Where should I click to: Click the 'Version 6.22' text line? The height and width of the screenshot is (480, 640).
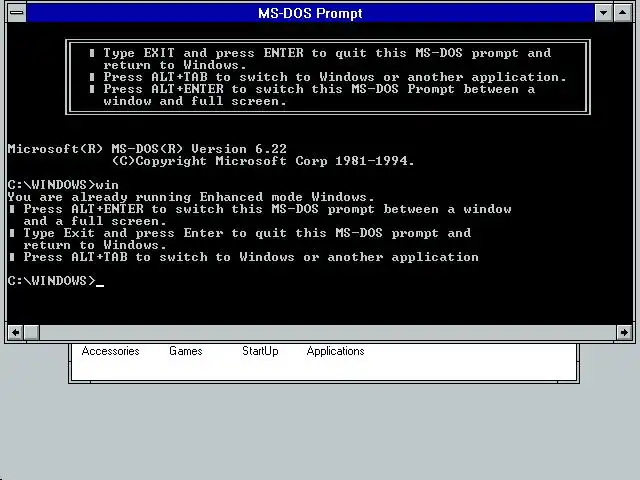pyautogui.click(x=147, y=149)
